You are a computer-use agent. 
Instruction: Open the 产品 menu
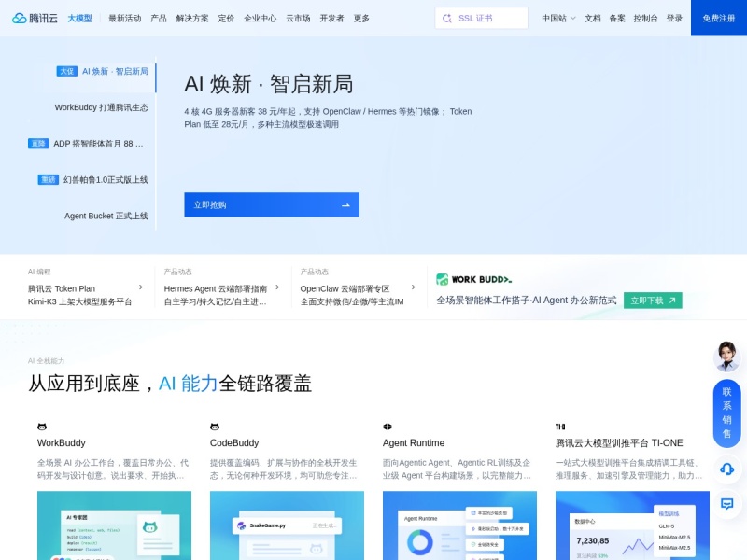click(159, 18)
